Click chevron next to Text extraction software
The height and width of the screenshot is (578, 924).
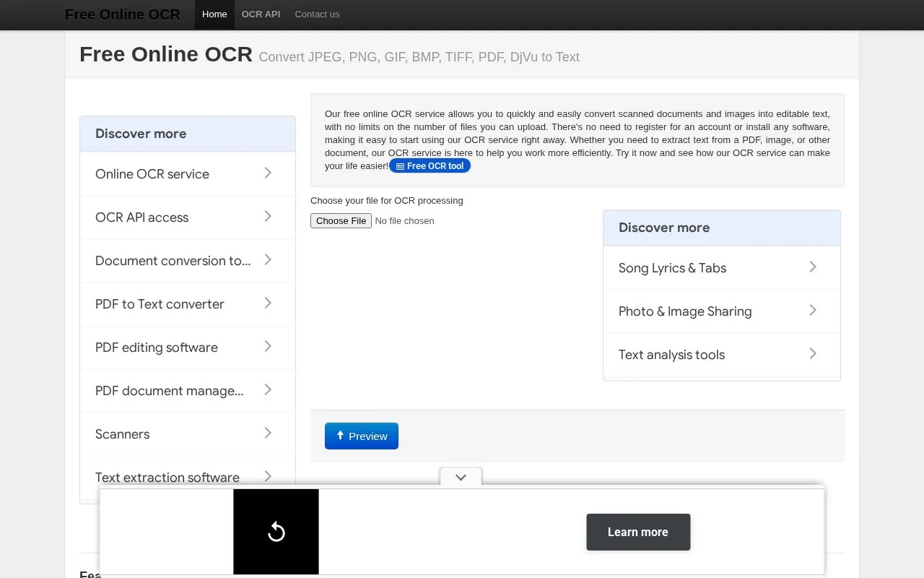coord(268,477)
